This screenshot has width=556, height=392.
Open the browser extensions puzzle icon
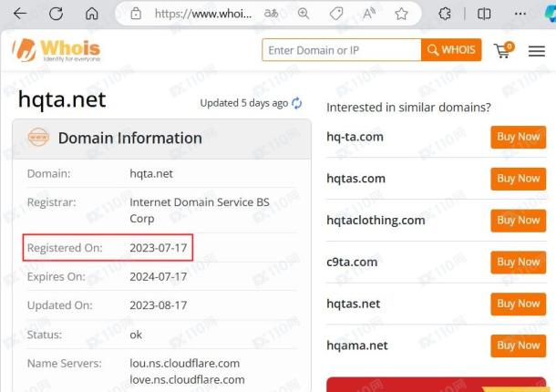point(445,14)
